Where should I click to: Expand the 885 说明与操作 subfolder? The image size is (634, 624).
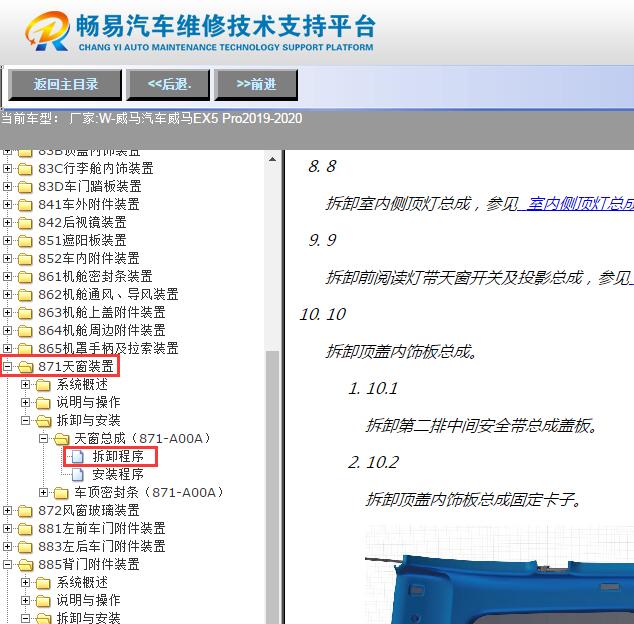pos(25,601)
